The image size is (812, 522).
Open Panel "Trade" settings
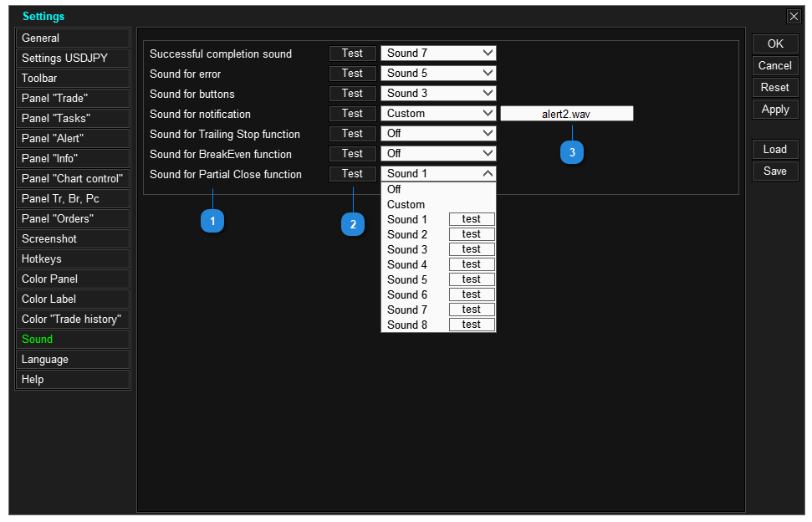(x=73, y=99)
